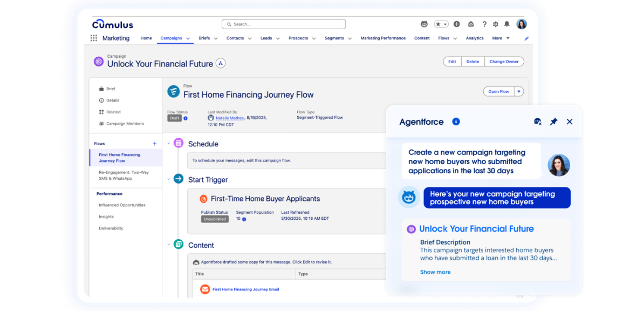
Task: Open the Analytics tab
Action: (x=475, y=38)
